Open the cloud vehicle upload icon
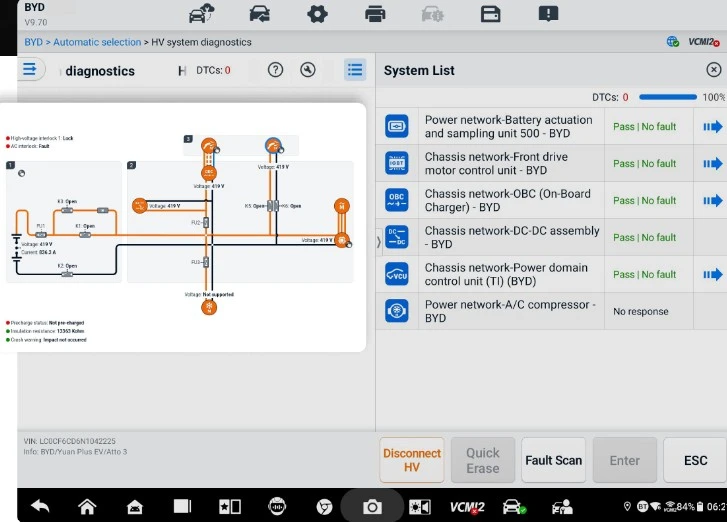The image size is (727, 522). (201, 13)
